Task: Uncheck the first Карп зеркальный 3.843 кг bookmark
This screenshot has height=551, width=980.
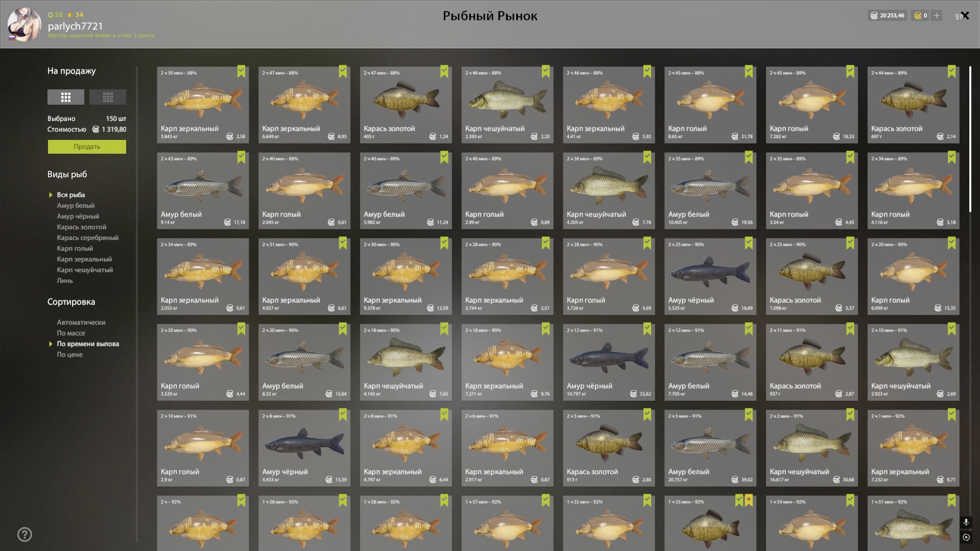Action: [241, 71]
